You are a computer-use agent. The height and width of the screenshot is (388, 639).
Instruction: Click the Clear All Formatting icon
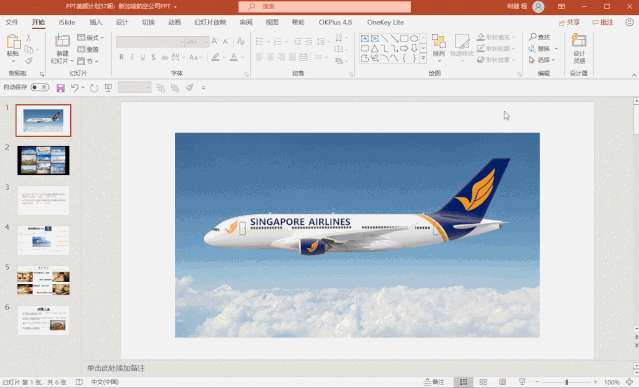click(241, 41)
